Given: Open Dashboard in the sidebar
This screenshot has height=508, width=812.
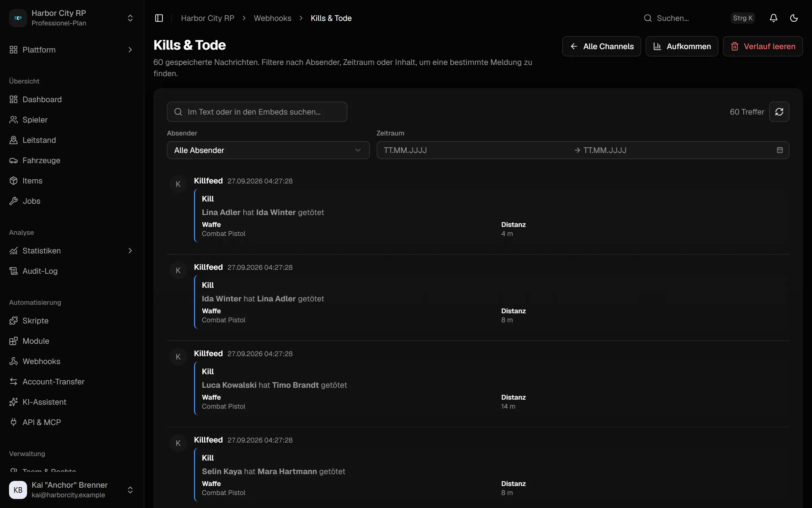Looking at the screenshot, I should (72, 99).
